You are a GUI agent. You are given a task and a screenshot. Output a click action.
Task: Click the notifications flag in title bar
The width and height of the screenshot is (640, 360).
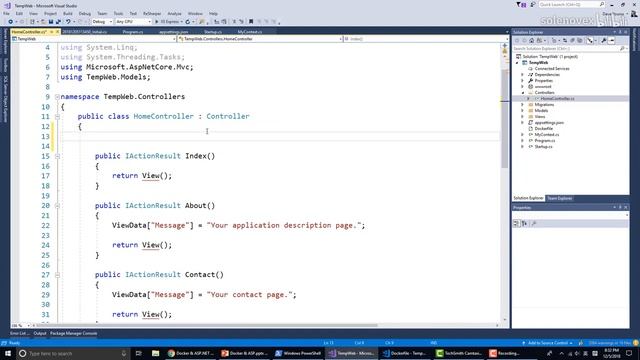click(x=521, y=4)
